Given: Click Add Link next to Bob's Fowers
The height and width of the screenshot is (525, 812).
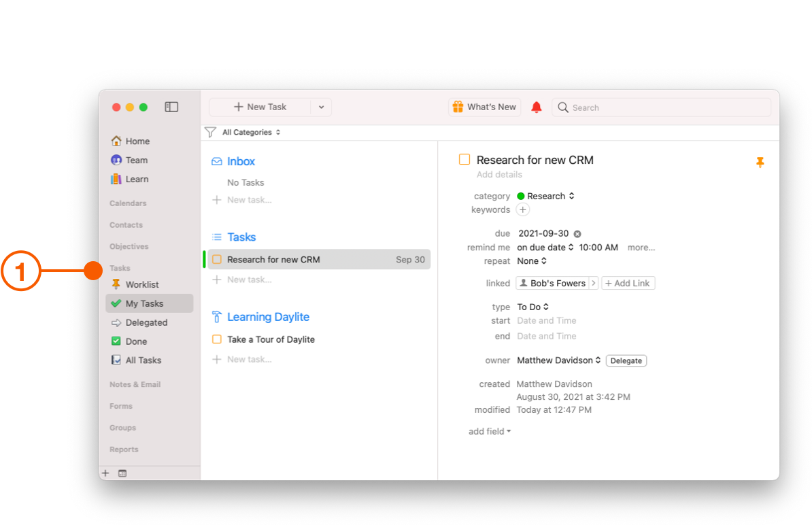Looking at the screenshot, I should (x=628, y=283).
